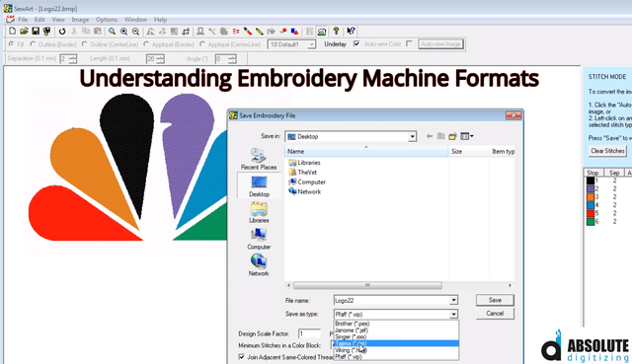Image resolution: width=632 pixels, height=364 pixels.
Task: Sort files by the Name column header
Action: coord(367,151)
